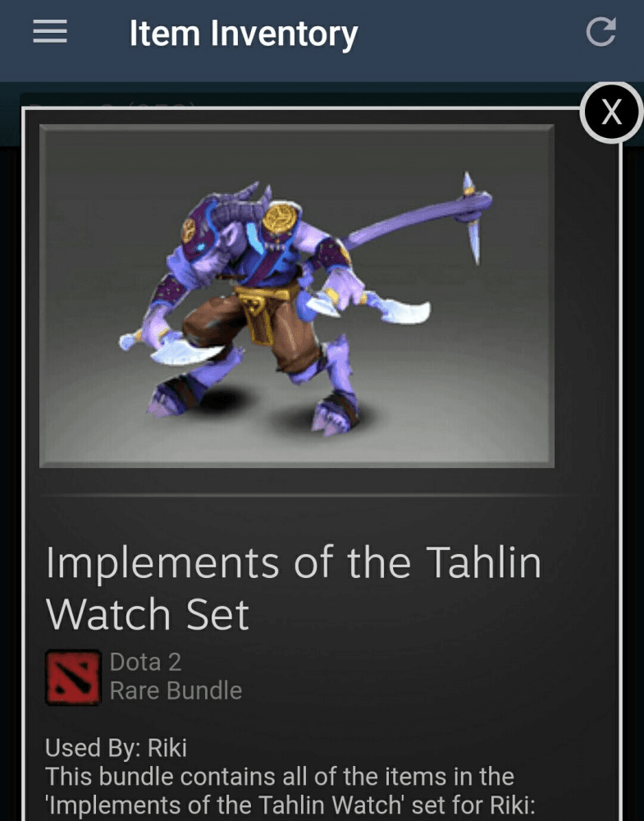The width and height of the screenshot is (644, 821).
Task: Click the divider line below preview image
Action: coord(311,495)
